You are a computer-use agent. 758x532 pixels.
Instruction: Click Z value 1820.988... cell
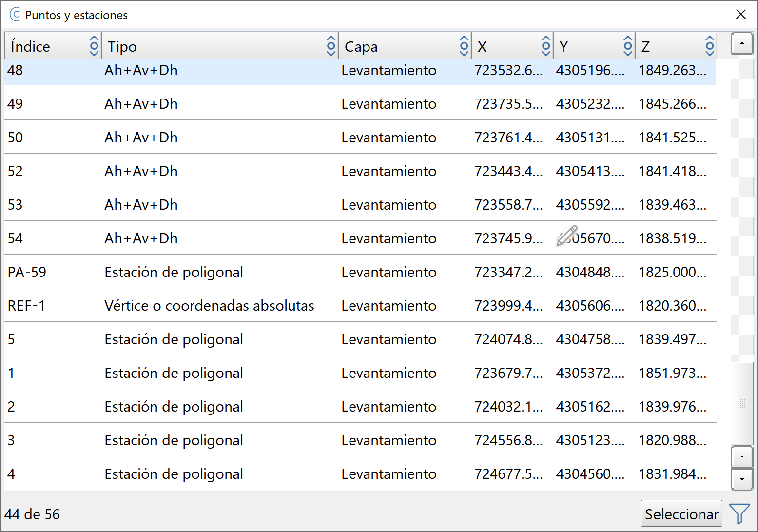pos(676,440)
